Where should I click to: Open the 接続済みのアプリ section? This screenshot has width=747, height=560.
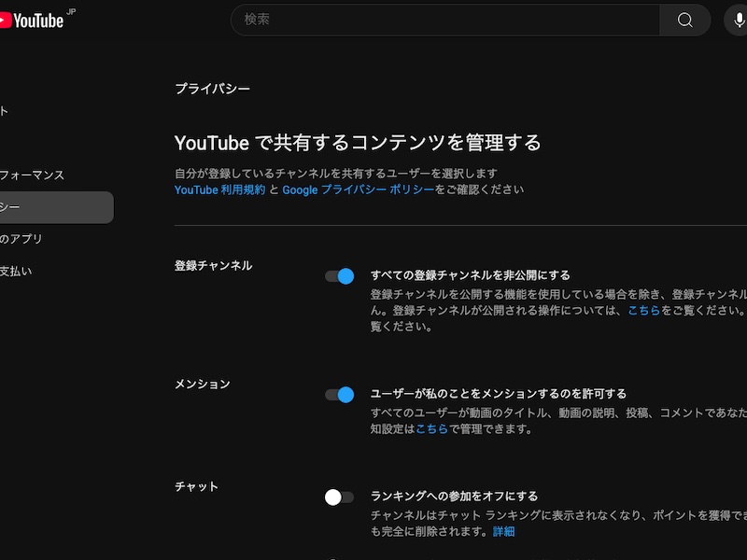(26, 238)
